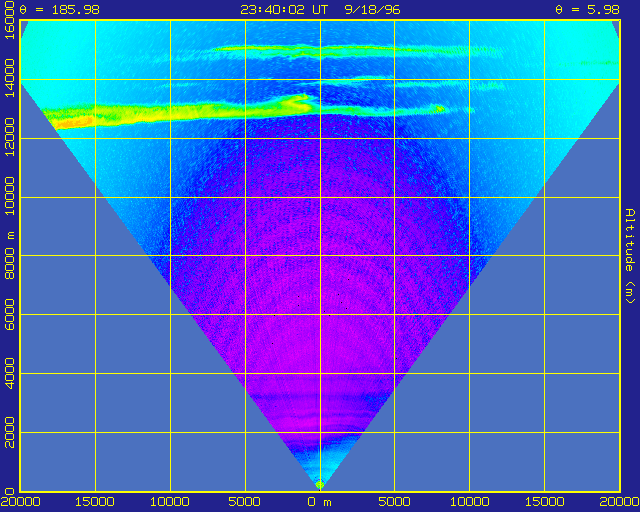
Task: Click the θ = 5.98 angle label
Action: [x=588, y=9]
